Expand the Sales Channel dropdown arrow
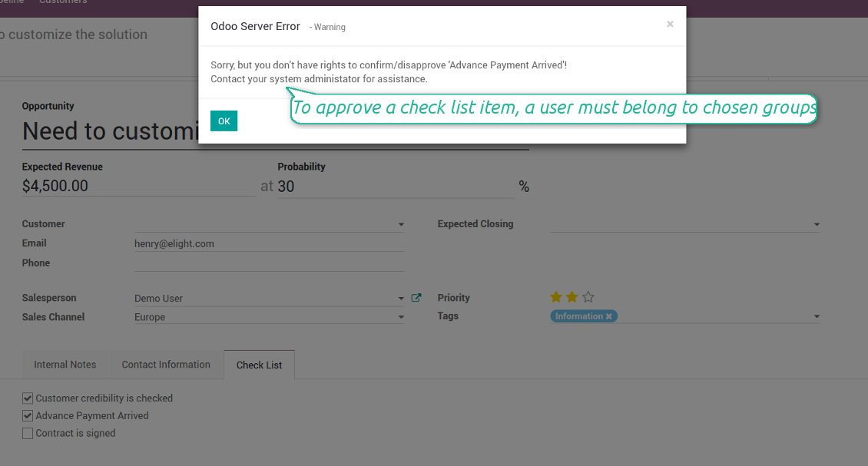Screen dimensions: 868x466 point(401,317)
